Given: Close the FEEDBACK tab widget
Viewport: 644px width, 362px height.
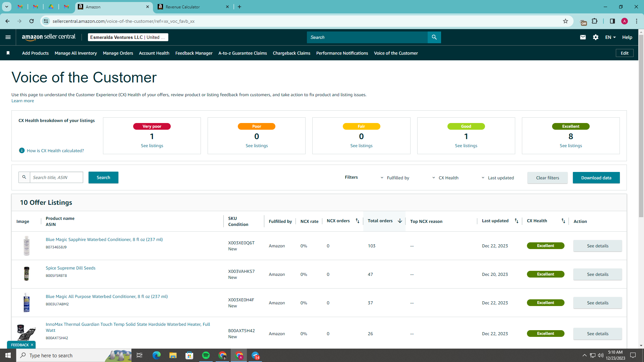Looking at the screenshot, I should coord(32,345).
